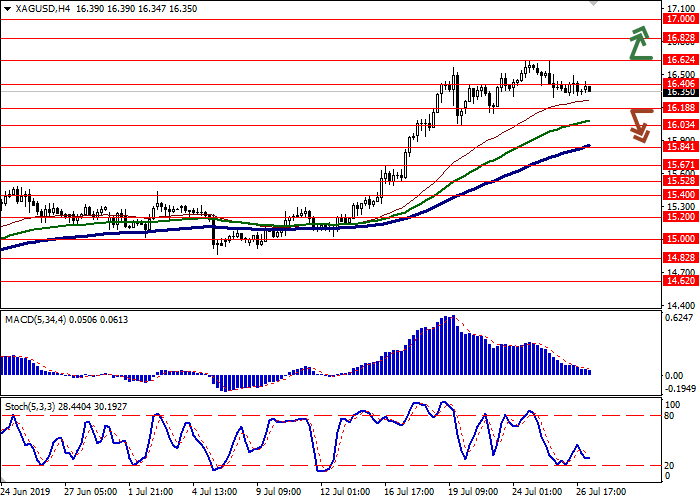Click the 16.624 price level label
Viewport: 700px width, 500px height.
coord(679,59)
